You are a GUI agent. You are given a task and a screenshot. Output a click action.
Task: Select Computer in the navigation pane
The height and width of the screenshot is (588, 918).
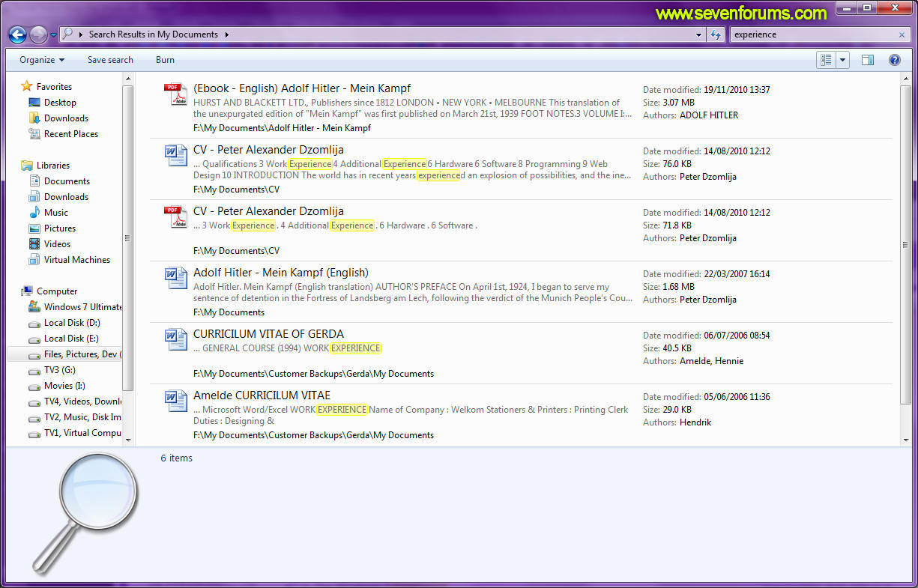(57, 291)
